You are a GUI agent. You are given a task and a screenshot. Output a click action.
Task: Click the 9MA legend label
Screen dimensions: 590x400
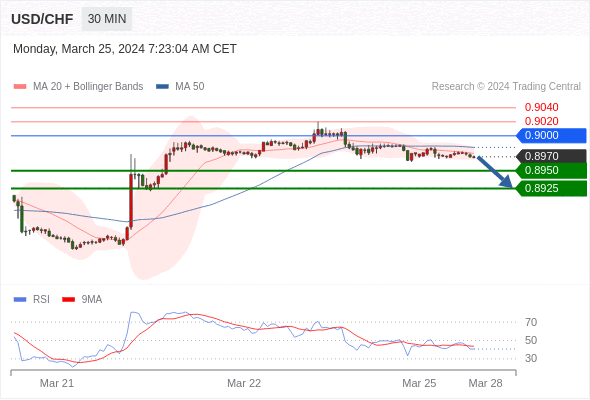point(92,300)
